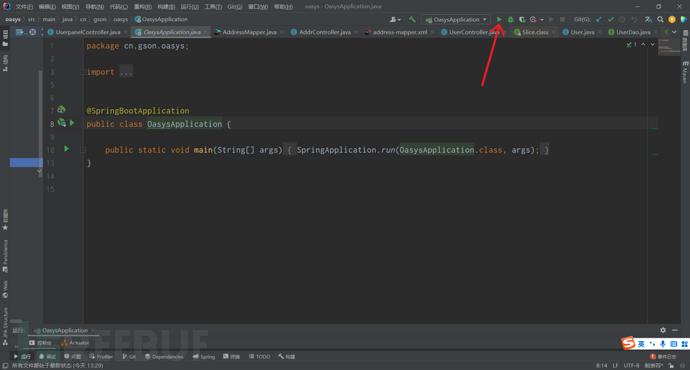The image size is (690, 370).
Task: Hide the run tool window with minus icon
Action: click(x=675, y=330)
